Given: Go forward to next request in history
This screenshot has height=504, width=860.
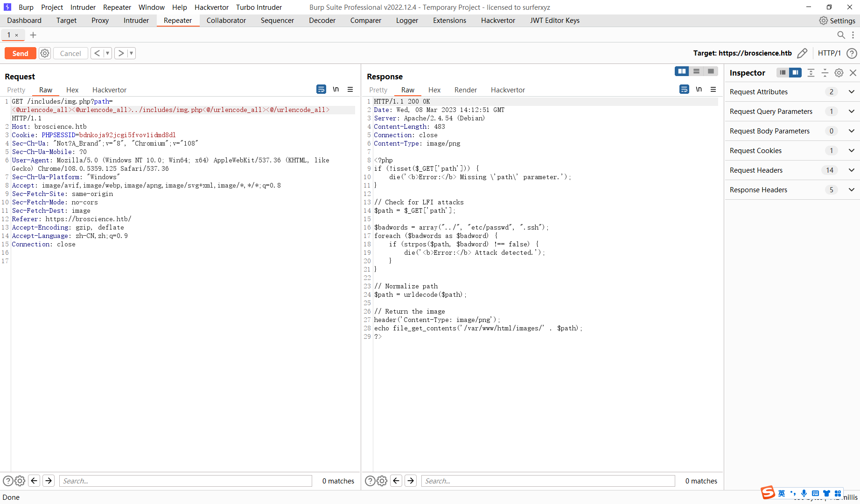Looking at the screenshot, I should pos(121,53).
